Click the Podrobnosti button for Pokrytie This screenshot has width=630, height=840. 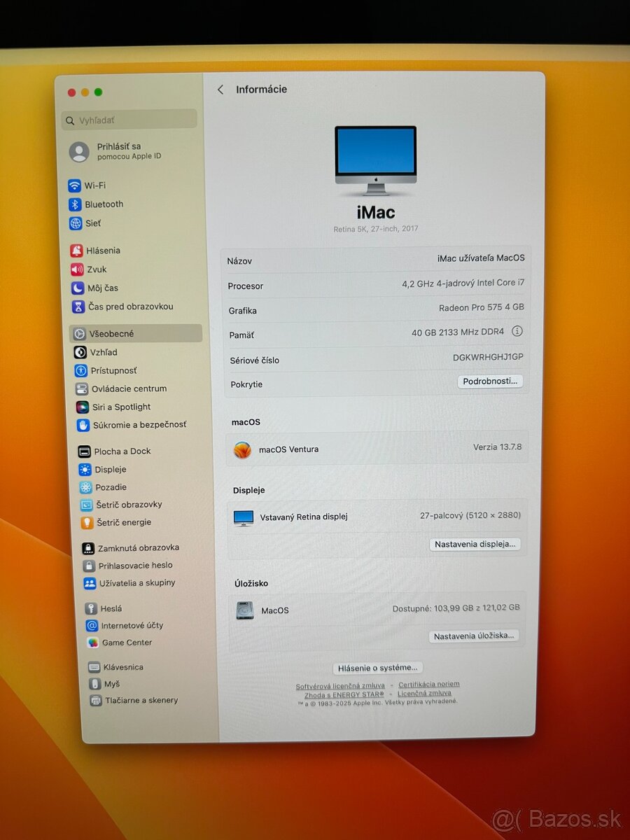(490, 381)
